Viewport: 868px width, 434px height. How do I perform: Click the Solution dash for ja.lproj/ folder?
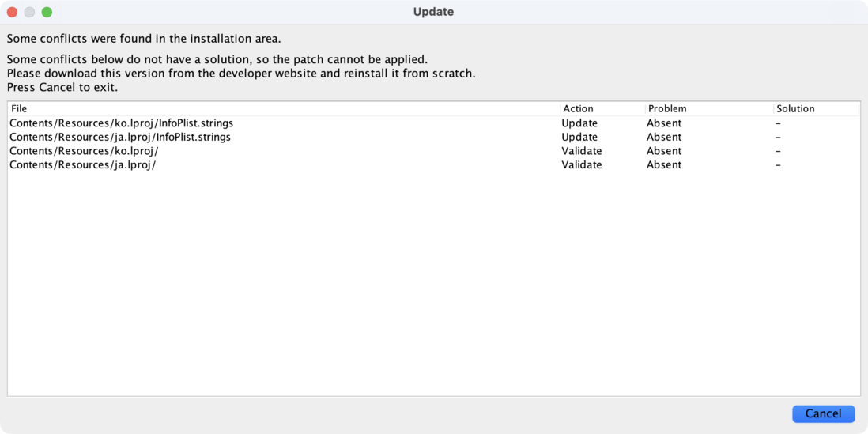pos(779,165)
